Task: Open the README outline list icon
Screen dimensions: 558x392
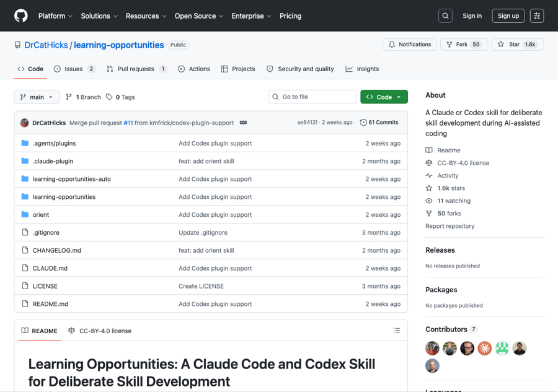Action: pos(396,331)
